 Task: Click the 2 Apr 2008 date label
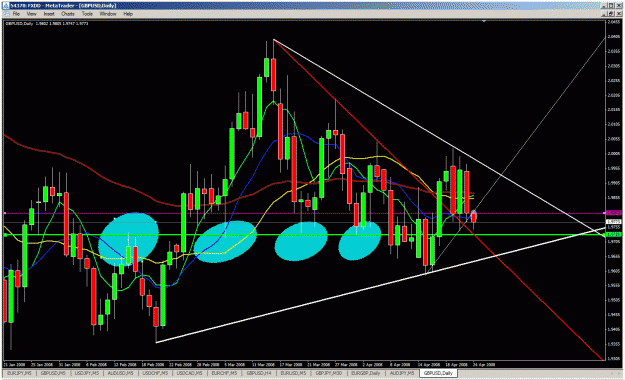tap(373, 364)
